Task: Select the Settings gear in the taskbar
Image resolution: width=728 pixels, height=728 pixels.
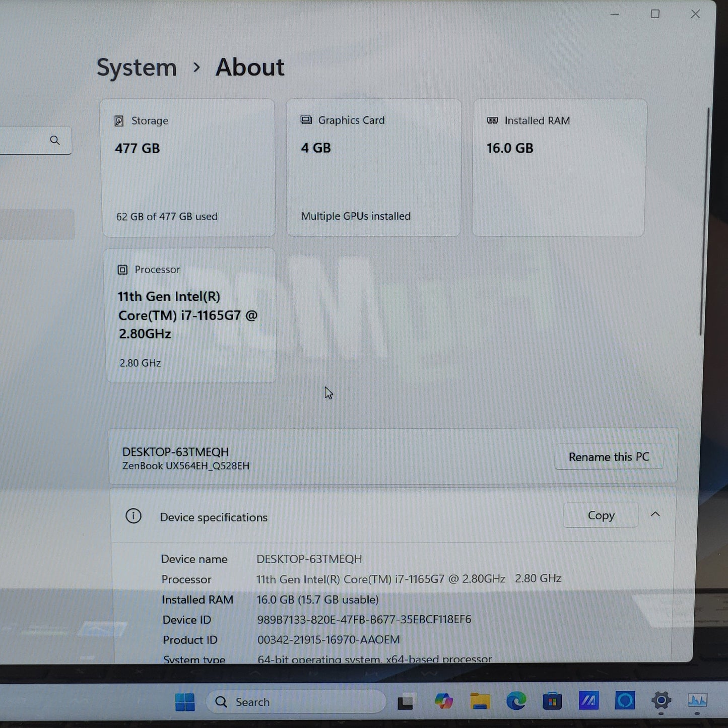Action: coord(661,700)
